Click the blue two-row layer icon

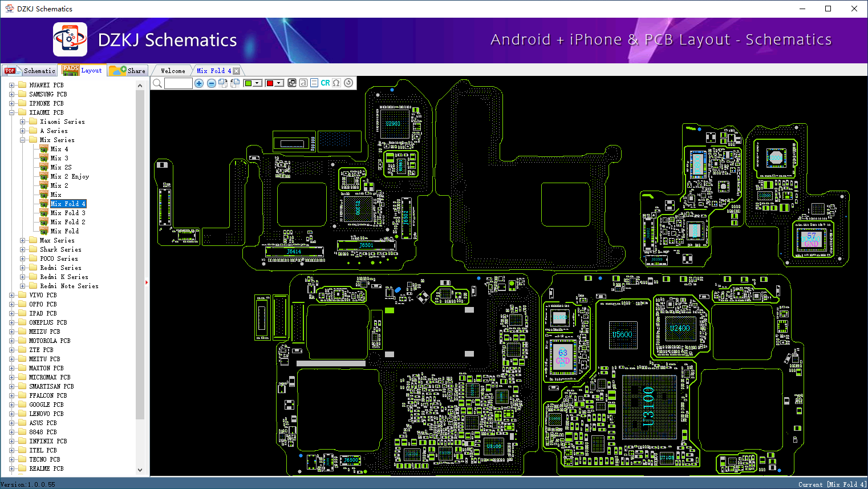[314, 83]
